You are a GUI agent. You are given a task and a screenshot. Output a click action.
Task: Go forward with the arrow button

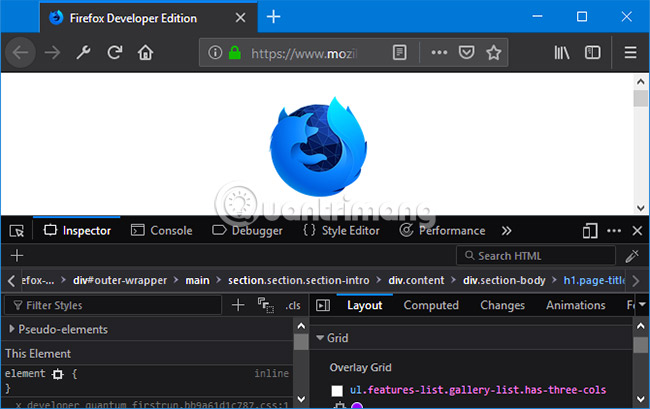tap(52, 53)
